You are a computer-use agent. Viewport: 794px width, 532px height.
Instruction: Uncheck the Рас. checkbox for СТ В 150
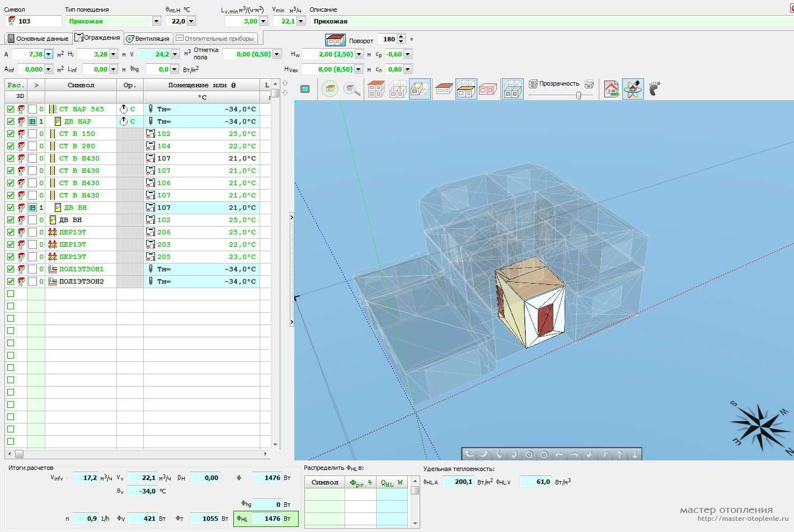coord(11,134)
